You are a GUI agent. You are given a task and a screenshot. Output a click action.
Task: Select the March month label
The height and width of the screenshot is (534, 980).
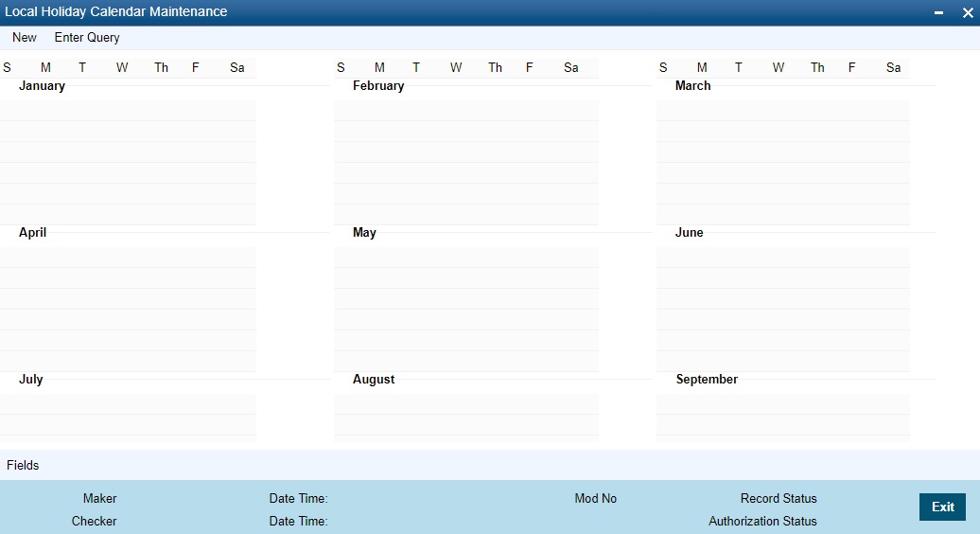point(692,85)
